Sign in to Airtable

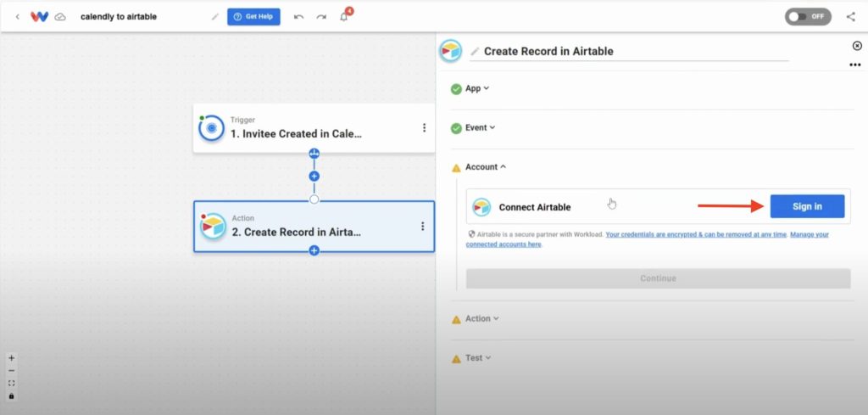tap(807, 207)
